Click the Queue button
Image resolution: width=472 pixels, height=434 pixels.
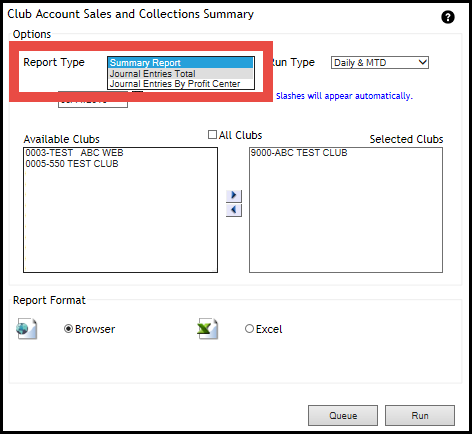(343, 415)
